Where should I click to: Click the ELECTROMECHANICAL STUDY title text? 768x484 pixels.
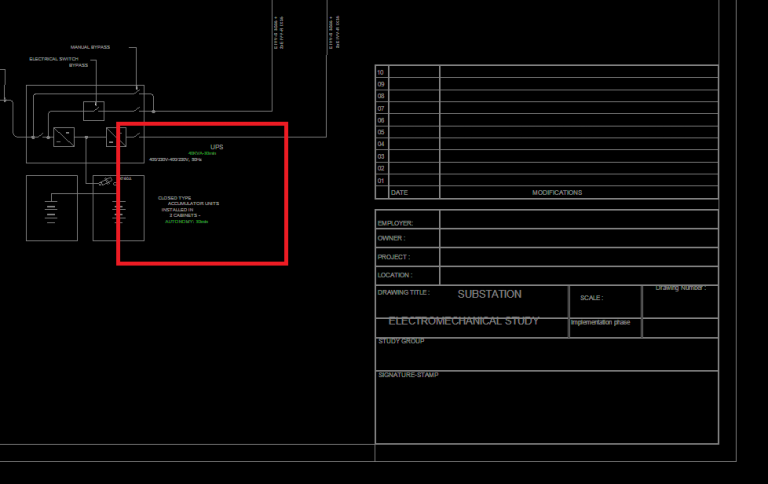(x=463, y=321)
